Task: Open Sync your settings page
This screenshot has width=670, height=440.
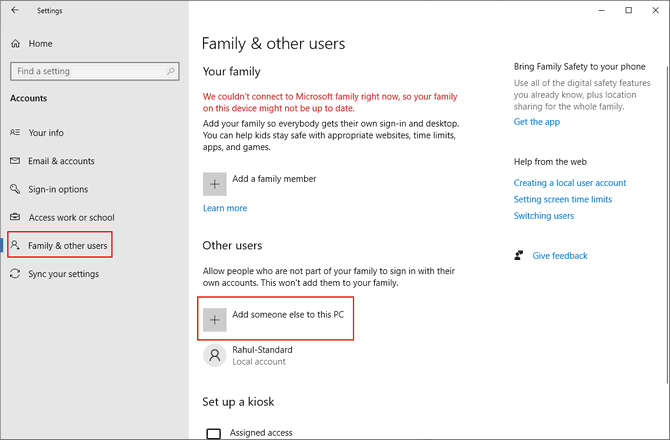Action: click(65, 273)
